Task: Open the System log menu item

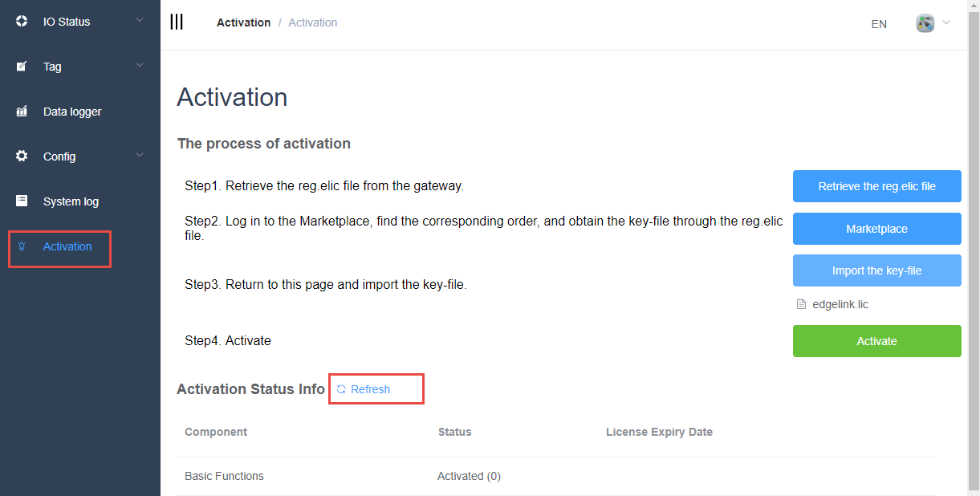Action: pyautogui.click(x=71, y=201)
